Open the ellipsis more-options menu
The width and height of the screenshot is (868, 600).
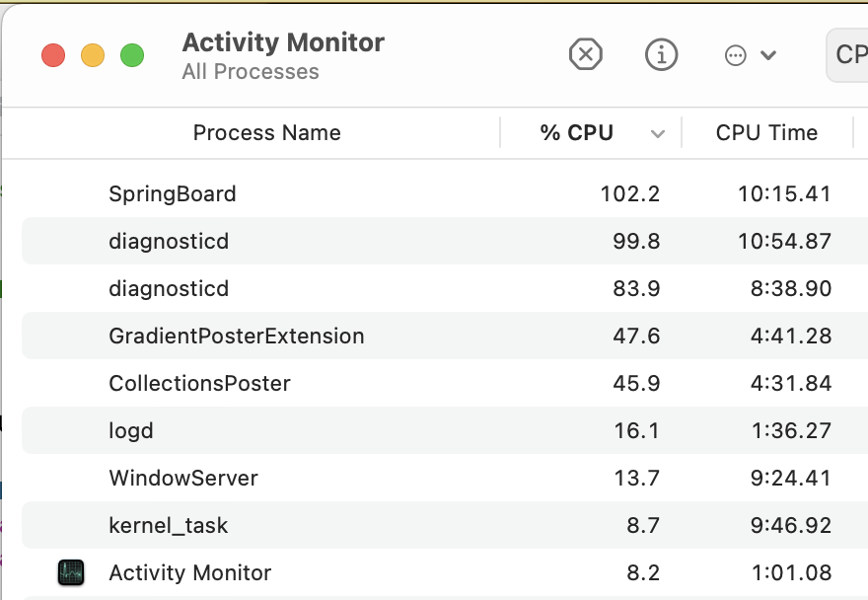click(x=750, y=55)
